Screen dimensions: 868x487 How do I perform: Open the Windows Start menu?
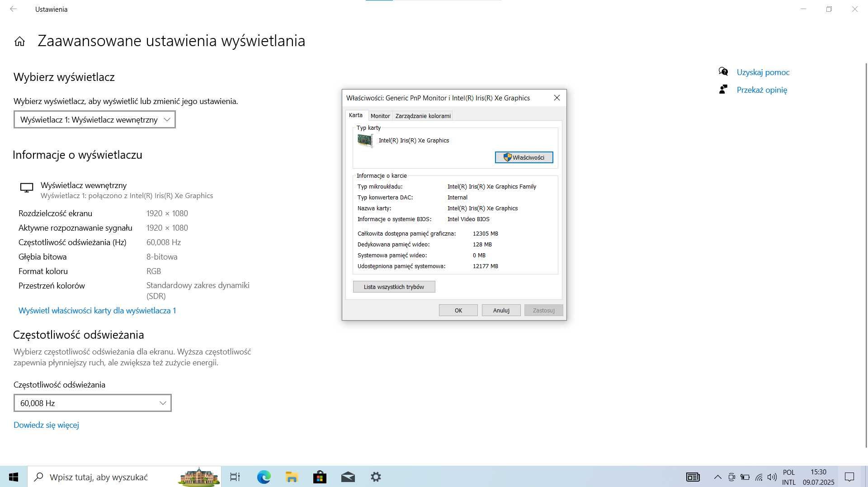pos(14,477)
